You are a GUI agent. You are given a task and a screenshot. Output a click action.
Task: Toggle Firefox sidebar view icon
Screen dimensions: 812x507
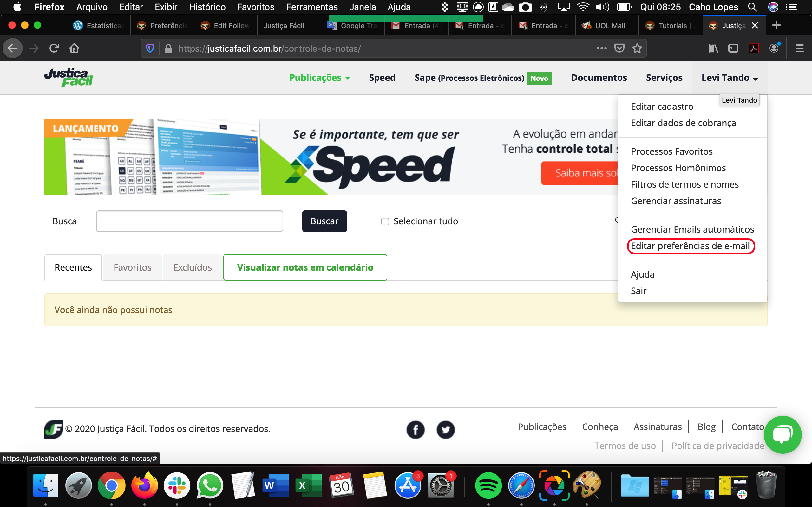click(733, 48)
